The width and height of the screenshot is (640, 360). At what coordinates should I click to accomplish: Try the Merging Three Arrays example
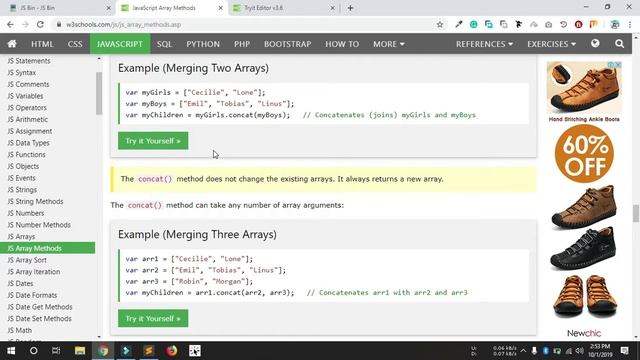[153, 318]
